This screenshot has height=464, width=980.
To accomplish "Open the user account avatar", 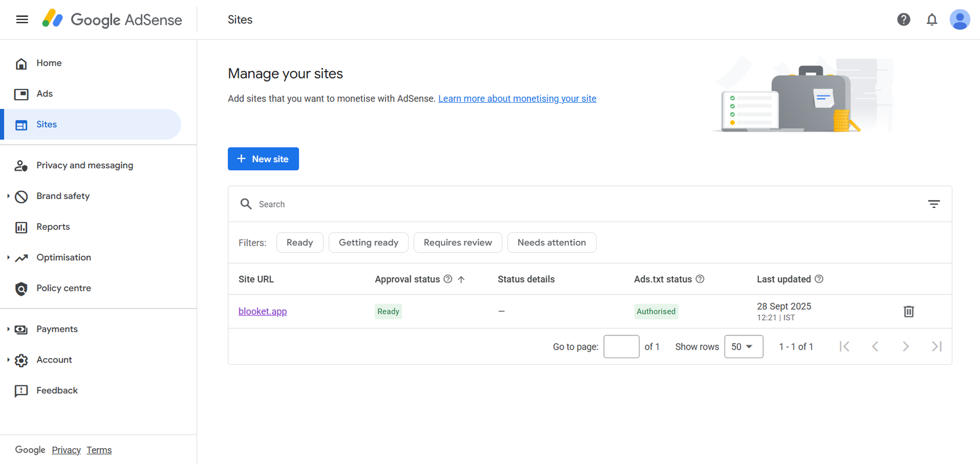I will 959,20.
